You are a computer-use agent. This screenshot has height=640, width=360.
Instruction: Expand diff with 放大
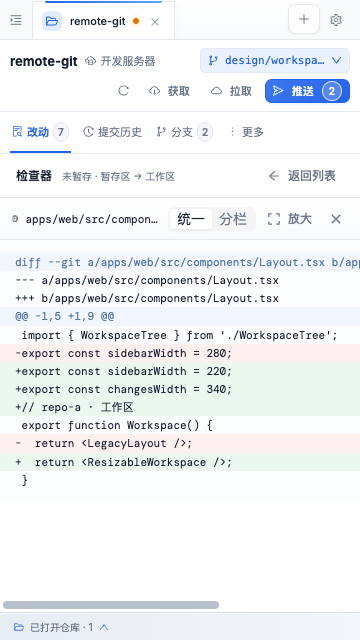(x=290, y=219)
